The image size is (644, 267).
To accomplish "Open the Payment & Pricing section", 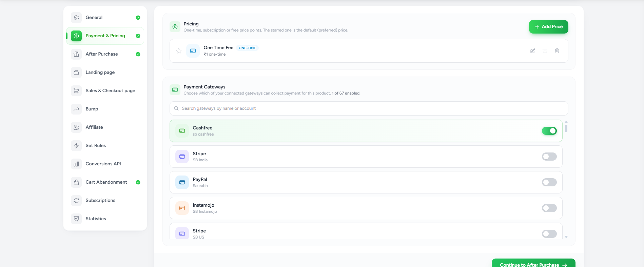I will pos(105,36).
